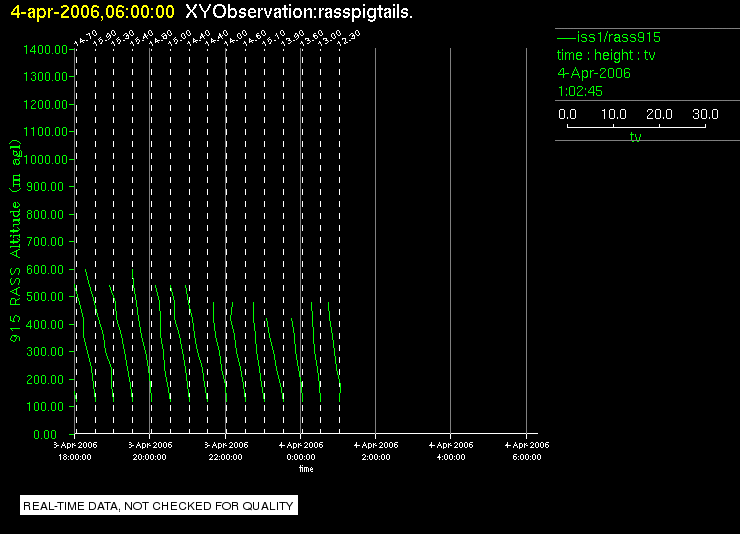Click the 10.0 tick on the tv scale
Viewport: 740px width, 534px height.
(x=614, y=114)
